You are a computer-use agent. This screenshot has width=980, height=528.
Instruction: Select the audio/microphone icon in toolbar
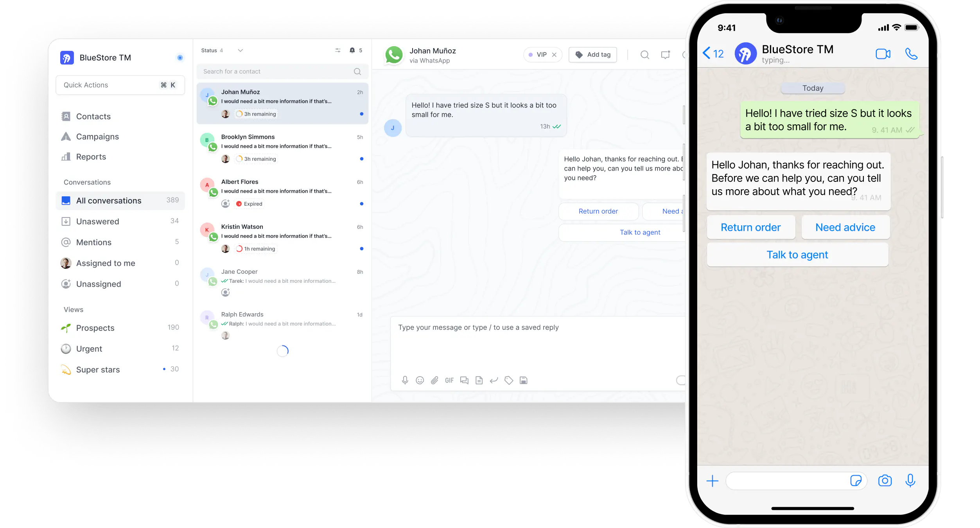click(404, 380)
